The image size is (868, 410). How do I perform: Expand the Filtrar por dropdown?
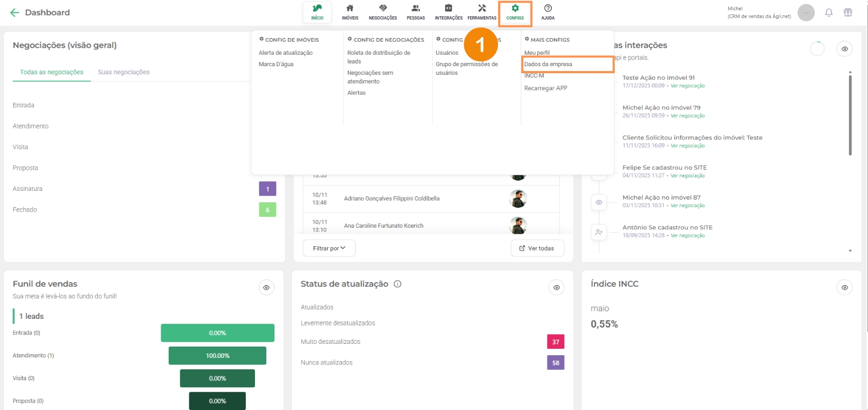[329, 248]
